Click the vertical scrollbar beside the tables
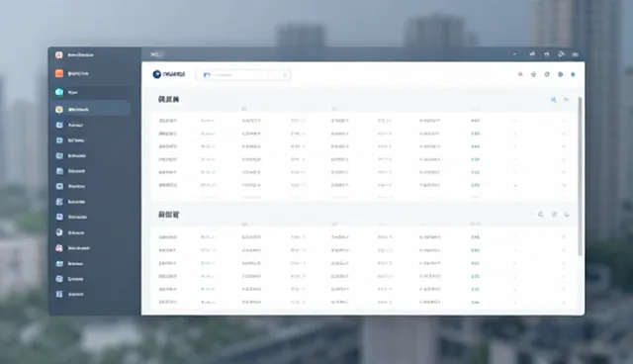Image resolution: width=633 pixels, height=364 pixels. pos(580,176)
